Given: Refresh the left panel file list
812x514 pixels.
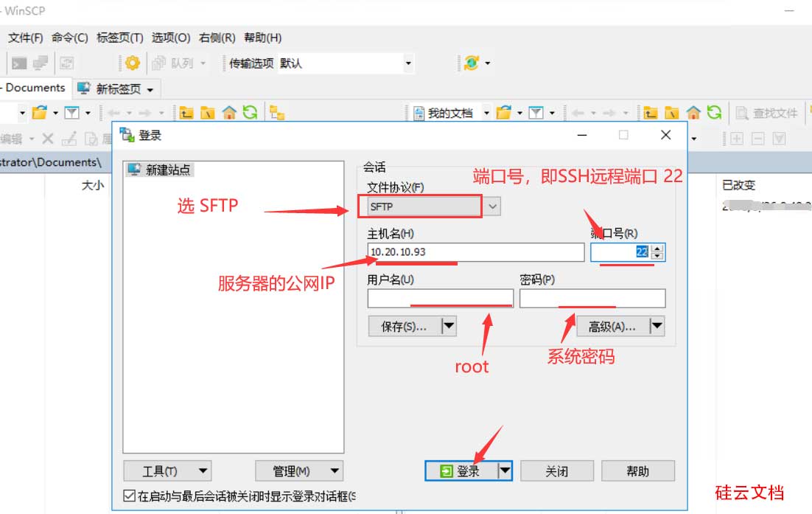Looking at the screenshot, I should click(250, 112).
